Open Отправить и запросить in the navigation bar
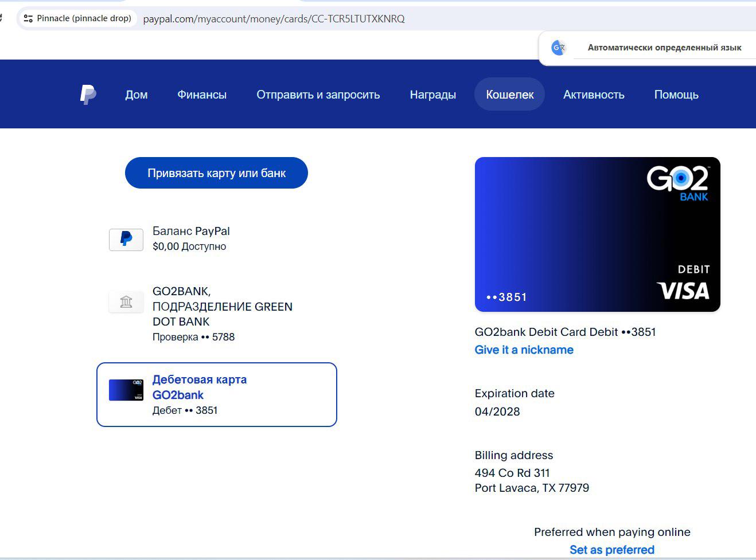 point(318,95)
